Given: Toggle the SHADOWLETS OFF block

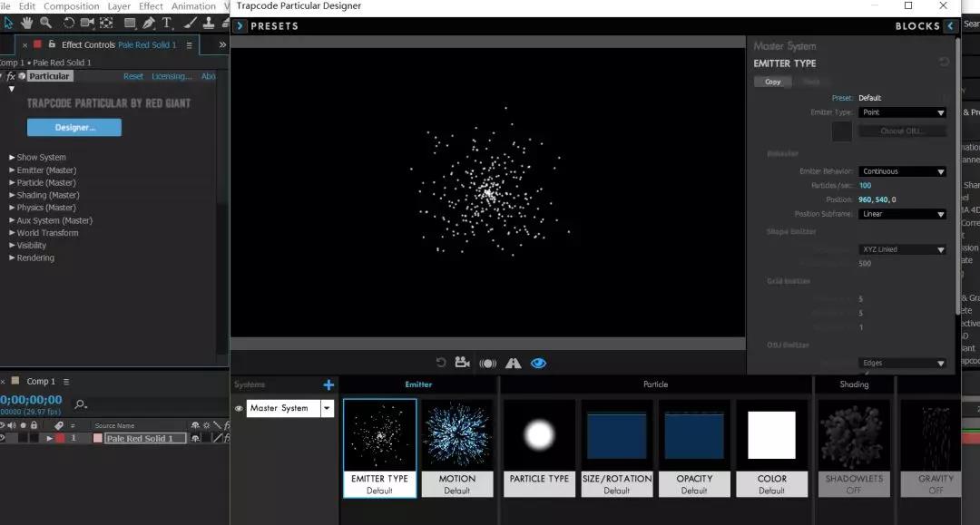Looking at the screenshot, I should (x=854, y=448).
